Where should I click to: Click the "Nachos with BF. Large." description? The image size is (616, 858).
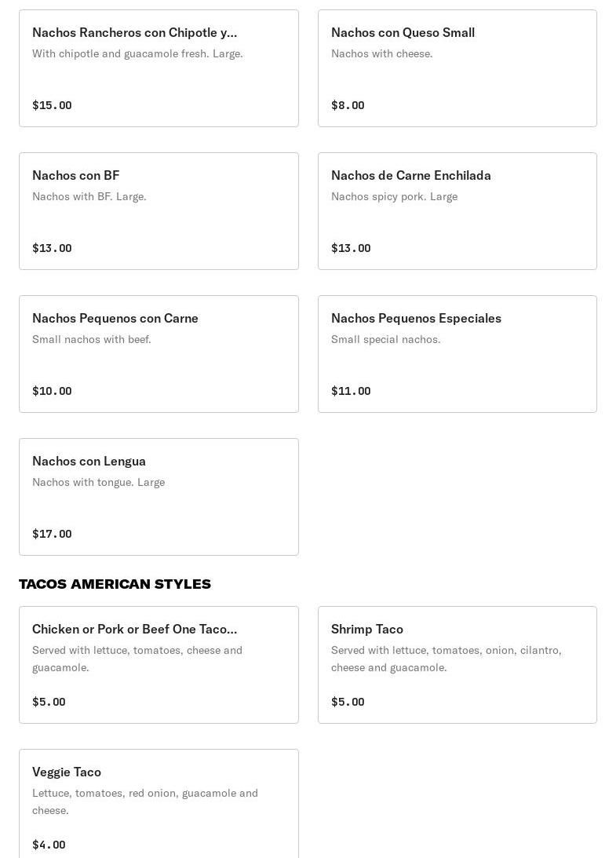[89, 196]
